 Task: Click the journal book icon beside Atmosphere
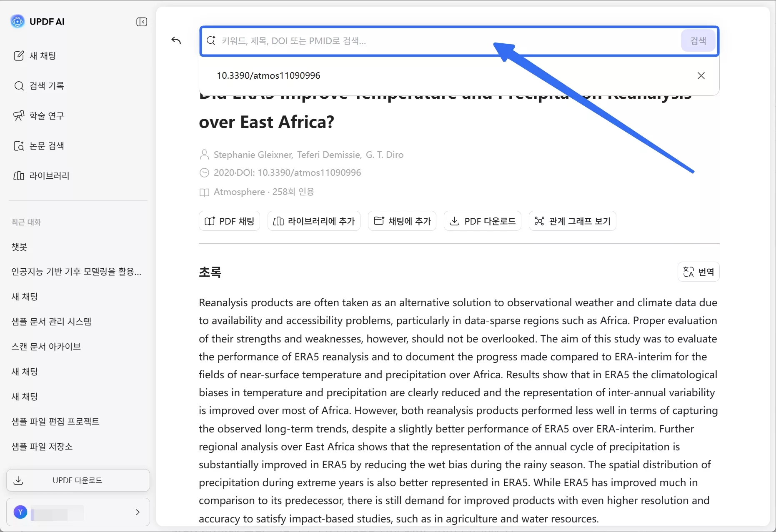204,192
